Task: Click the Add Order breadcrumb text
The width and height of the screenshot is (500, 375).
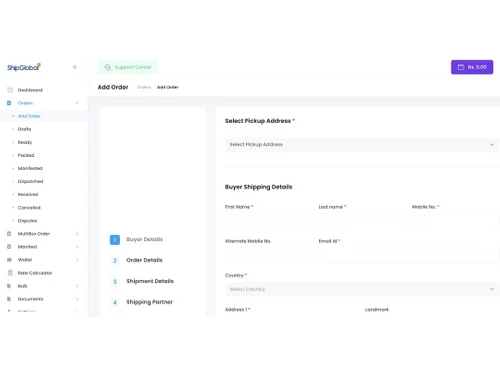Action: [168, 87]
